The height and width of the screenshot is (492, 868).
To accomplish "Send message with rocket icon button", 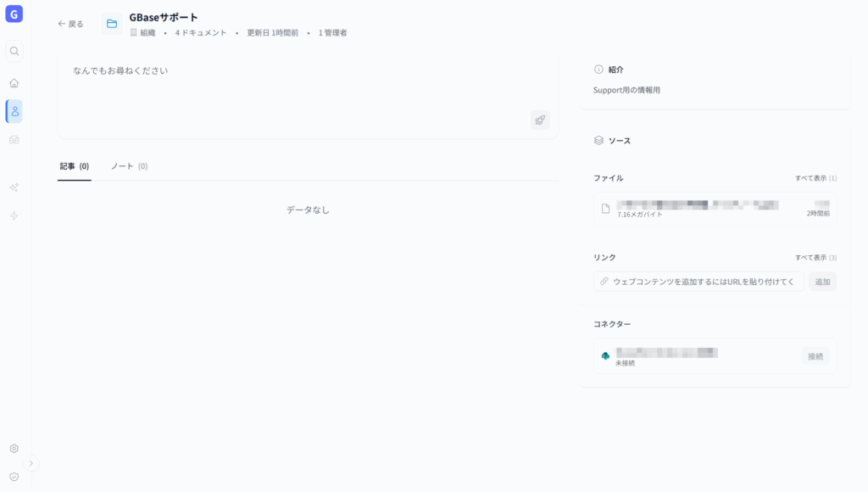I will coord(540,120).
